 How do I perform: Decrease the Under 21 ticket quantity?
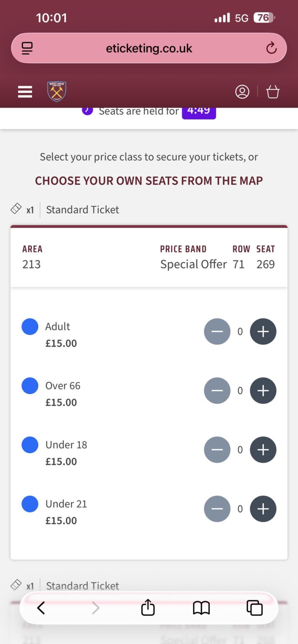(x=217, y=509)
